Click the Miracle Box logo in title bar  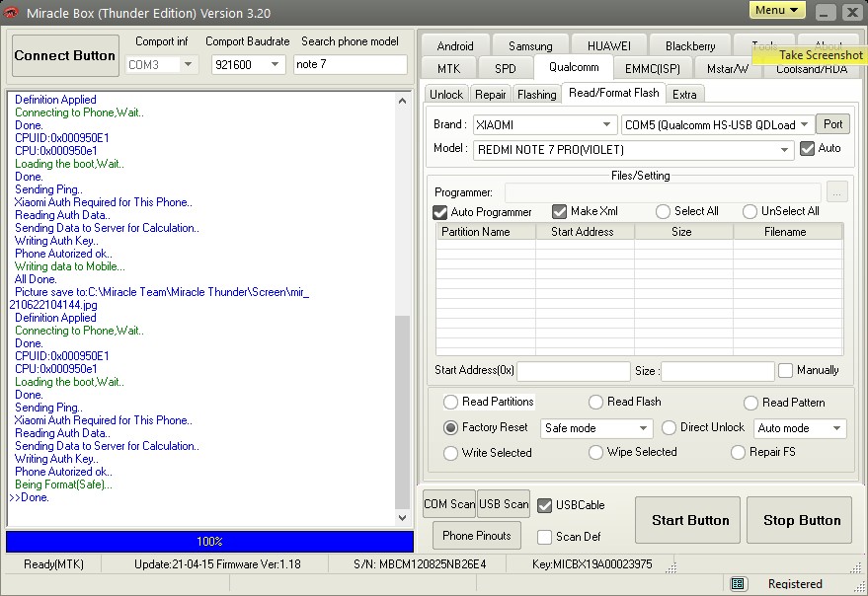[x=12, y=13]
